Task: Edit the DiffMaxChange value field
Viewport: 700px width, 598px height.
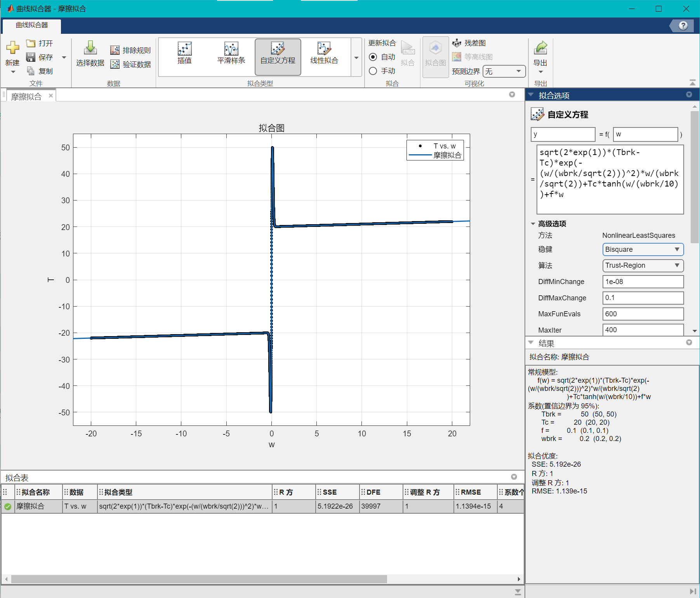Action: point(643,298)
